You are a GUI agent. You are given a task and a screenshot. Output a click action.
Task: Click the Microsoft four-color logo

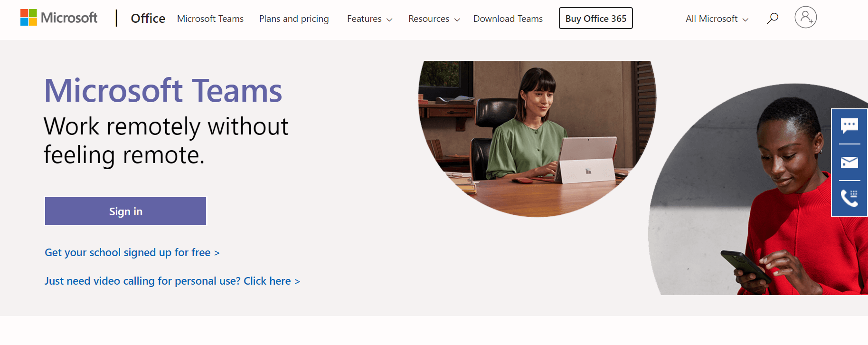click(x=29, y=18)
